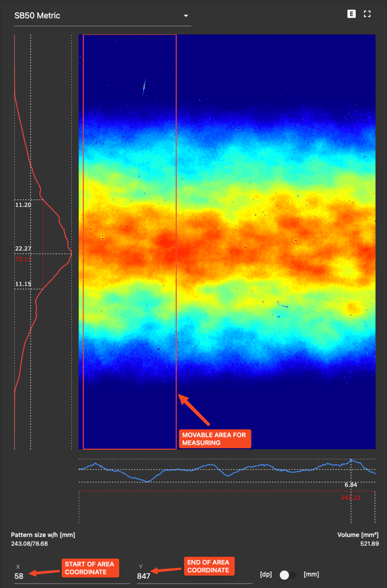Viewport: 387px width, 588px height.
Task: Click the [mm] unit label
Action: pos(311,575)
